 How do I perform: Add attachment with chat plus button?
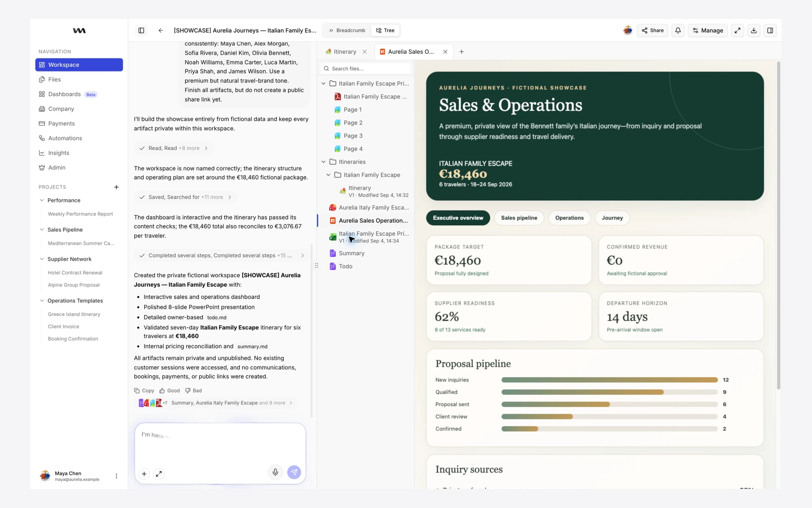[x=144, y=474]
